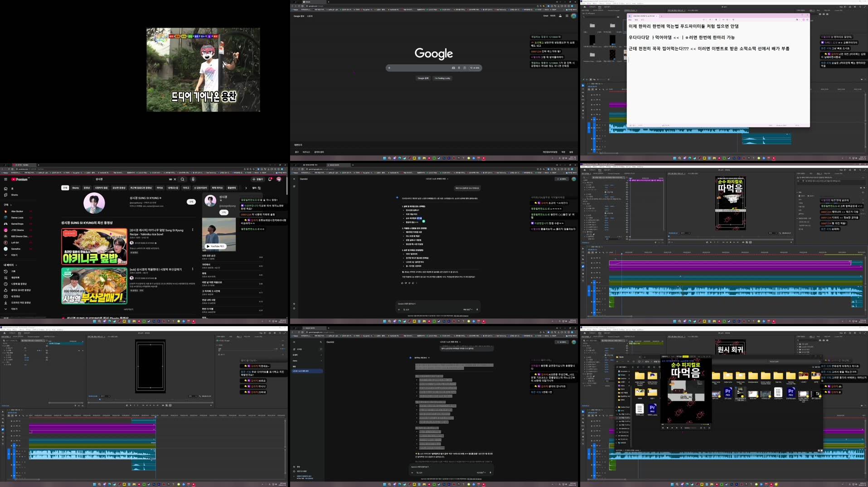This screenshot has height=487, width=868.
Task: Select the Shorts filter chip on the YouTube results page
Action: tap(76, 188)
